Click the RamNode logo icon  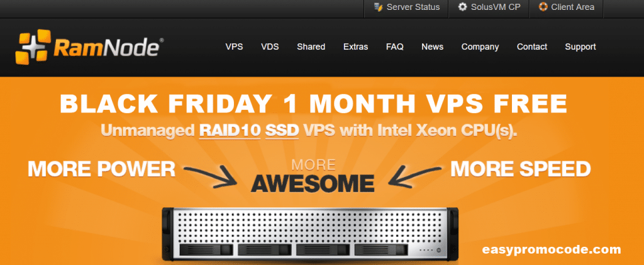(33, 46)
